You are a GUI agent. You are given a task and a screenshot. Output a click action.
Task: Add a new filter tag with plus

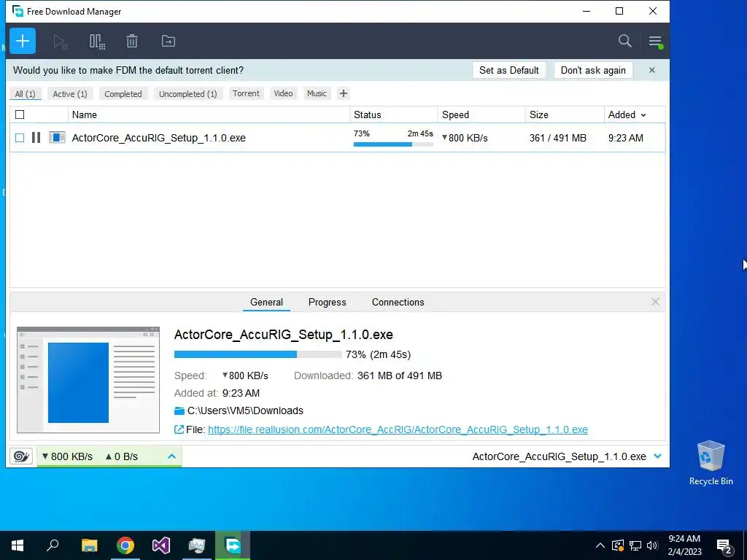click(x=344, y=93)
